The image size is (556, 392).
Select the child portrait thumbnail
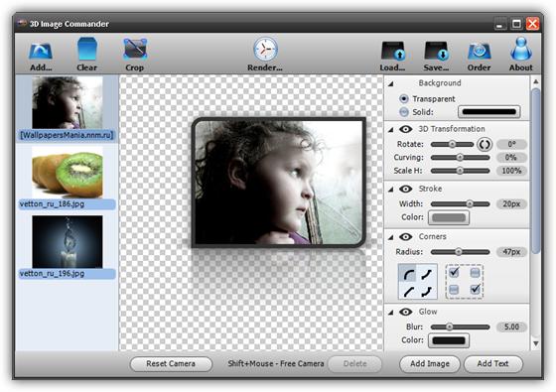tap(68, 103)
